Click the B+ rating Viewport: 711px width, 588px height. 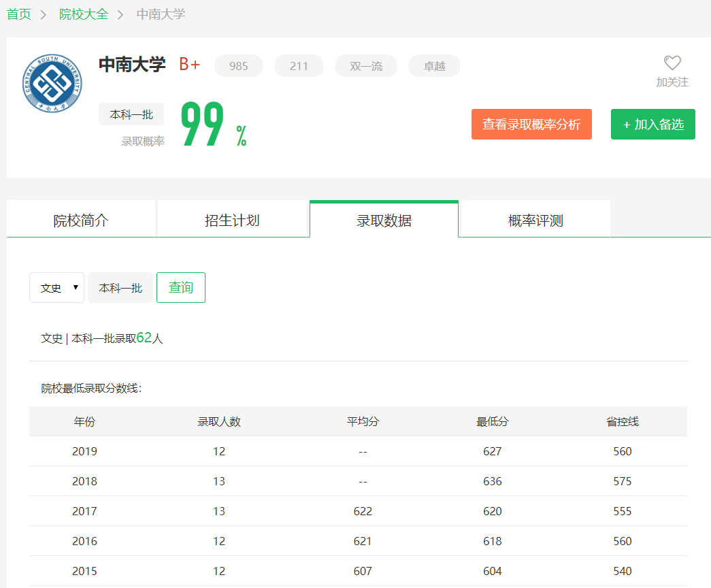click(x=189, y=64)
